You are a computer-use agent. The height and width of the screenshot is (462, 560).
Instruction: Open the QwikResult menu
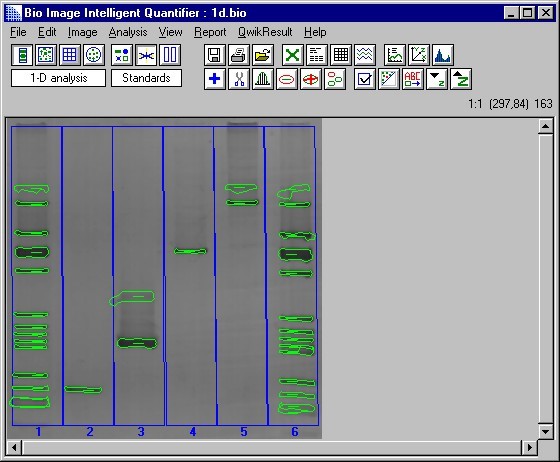click(x=265, y=32)
